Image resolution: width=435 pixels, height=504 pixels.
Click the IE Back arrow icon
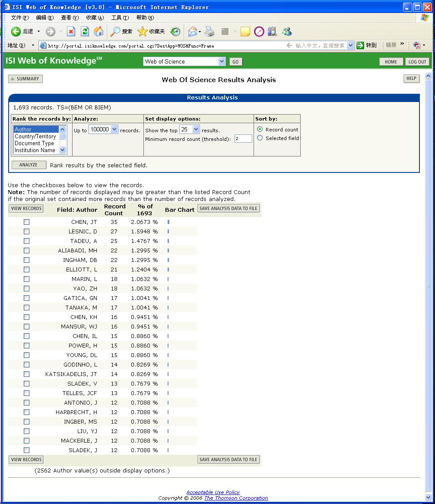(16, 32)
